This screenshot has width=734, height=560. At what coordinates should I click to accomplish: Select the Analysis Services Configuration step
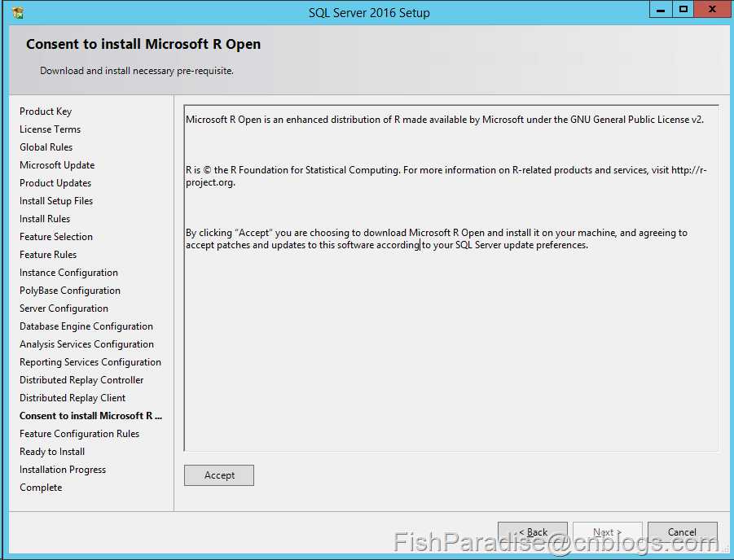(86, 344)
